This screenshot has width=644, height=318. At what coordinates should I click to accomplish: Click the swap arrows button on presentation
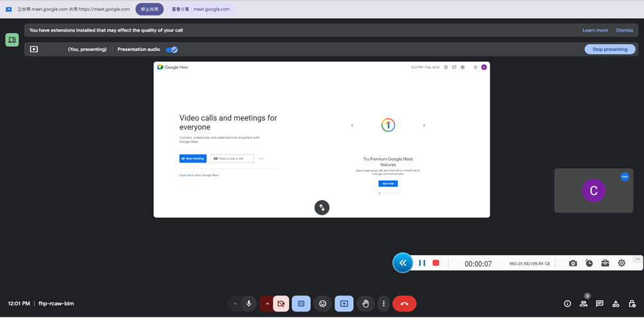(322, 207)
